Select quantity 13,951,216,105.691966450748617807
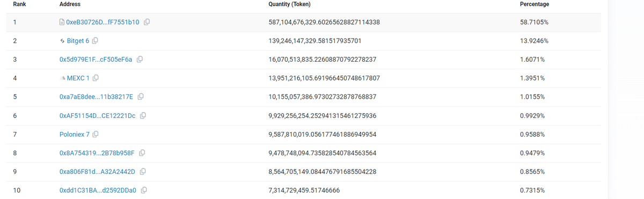This screenshot has width=644, height=199. [324, 78]
